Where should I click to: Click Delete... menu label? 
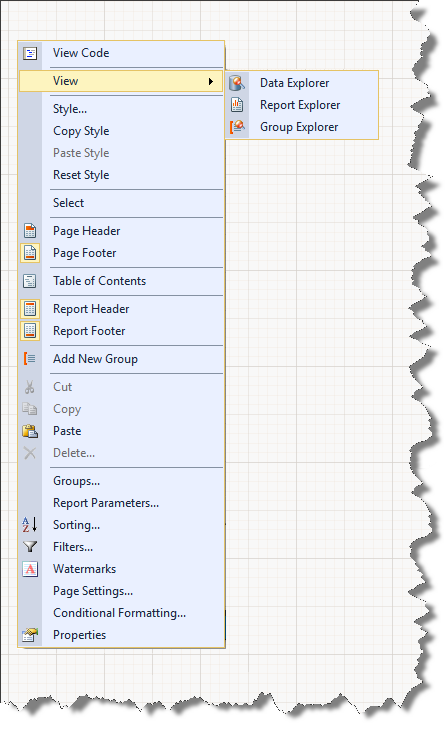[74, 453]
